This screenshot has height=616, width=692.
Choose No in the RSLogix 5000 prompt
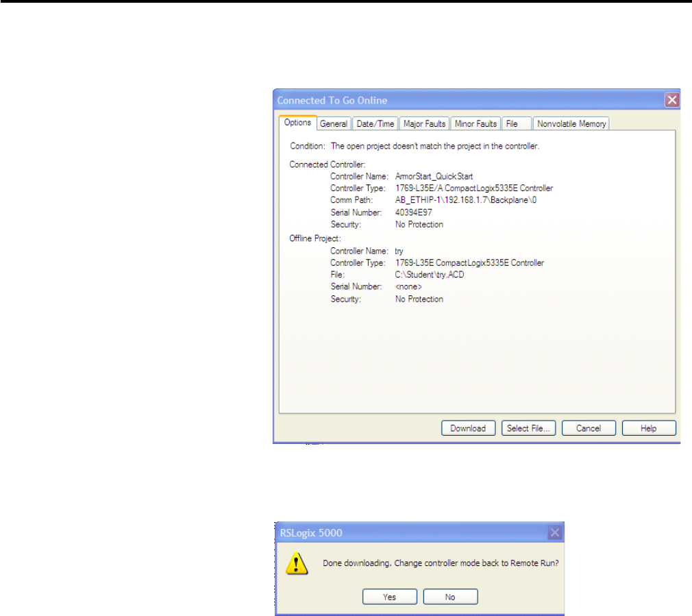tap(450, 597)
